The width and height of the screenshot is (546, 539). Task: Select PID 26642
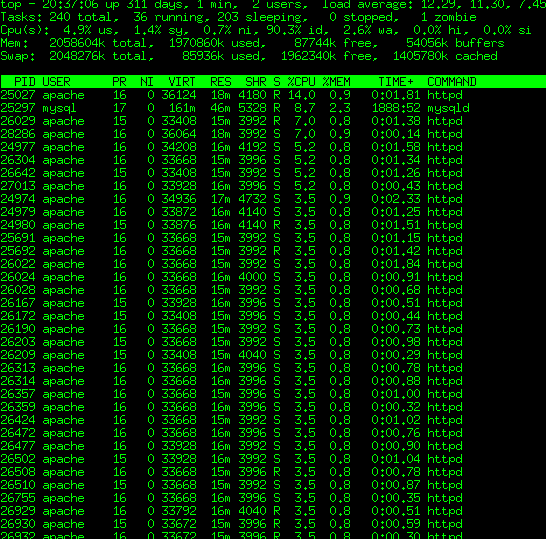[x=18, y=173]
